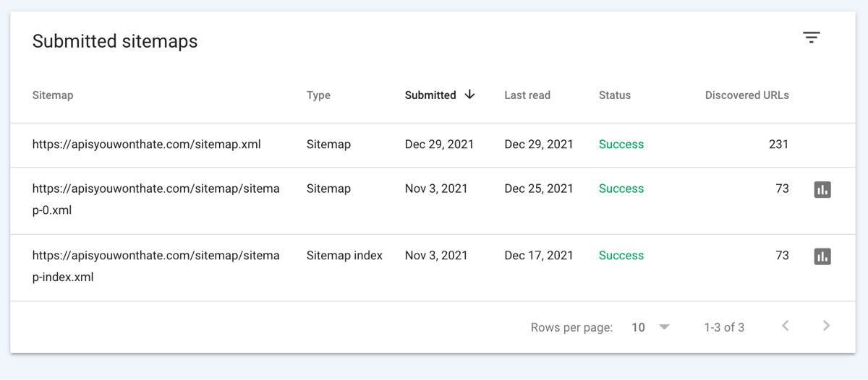This screenshot has width=868, height=380.
Task: Sort by the Sitemap column header
Action: tap(53, 95)
